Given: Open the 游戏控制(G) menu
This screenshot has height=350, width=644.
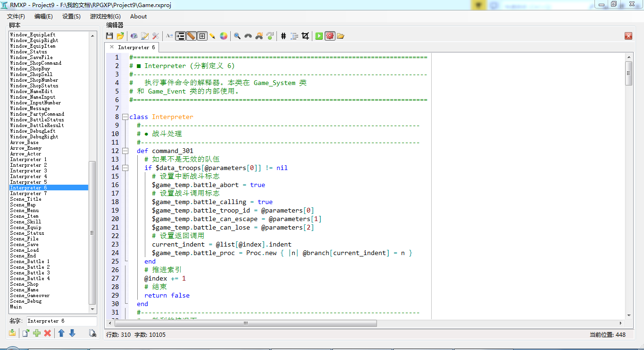Looking at the screenshot, I should pos(105,16).
